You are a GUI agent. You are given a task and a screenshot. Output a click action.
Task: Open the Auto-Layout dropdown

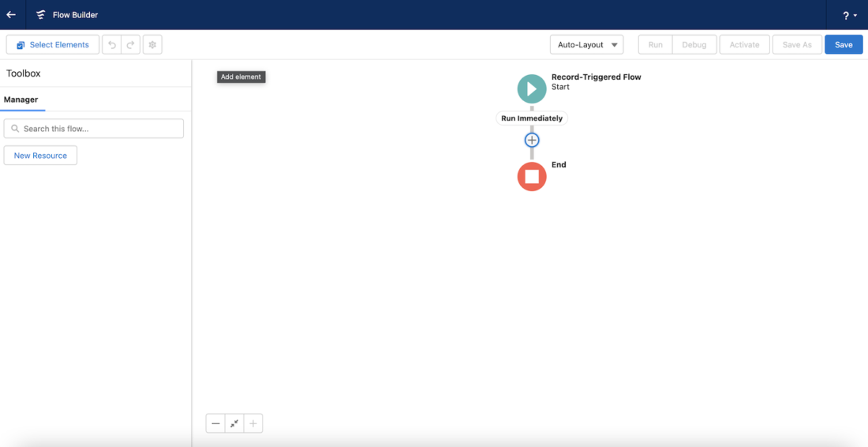(587, 45)
